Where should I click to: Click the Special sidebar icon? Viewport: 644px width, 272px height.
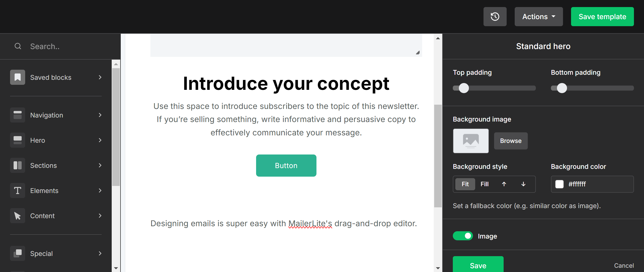18,254
